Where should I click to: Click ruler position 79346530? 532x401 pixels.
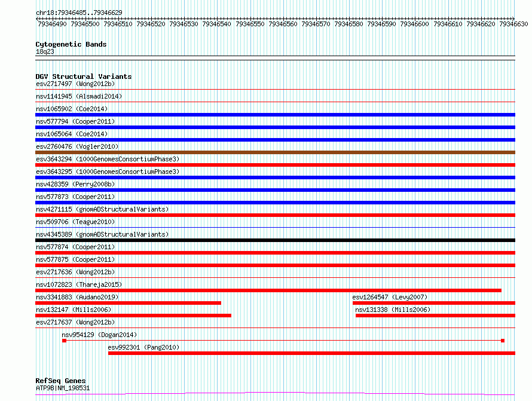[x=184, y=24]
